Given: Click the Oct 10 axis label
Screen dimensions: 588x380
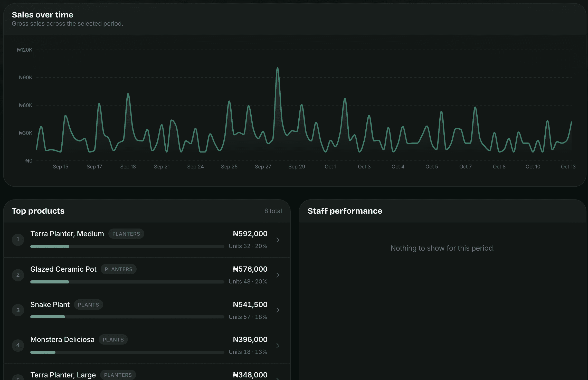Looking at the screenshot, I should point(533,167).
